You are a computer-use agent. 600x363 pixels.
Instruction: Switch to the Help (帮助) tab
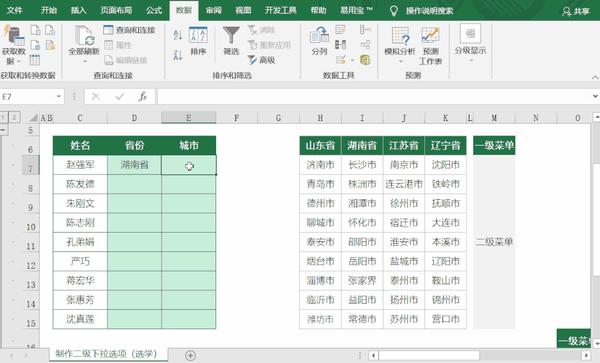[318, 10]
